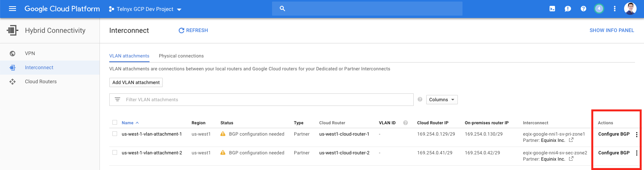Focus the top search bar
The width and height of the screenshot is (644, 170).
[x=367, y=9]
